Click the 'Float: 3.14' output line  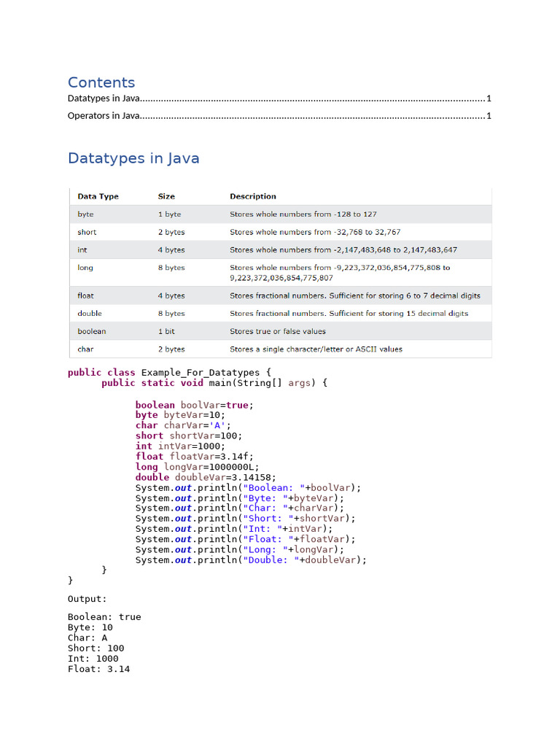pyautogui.click(x=98, y=668)
